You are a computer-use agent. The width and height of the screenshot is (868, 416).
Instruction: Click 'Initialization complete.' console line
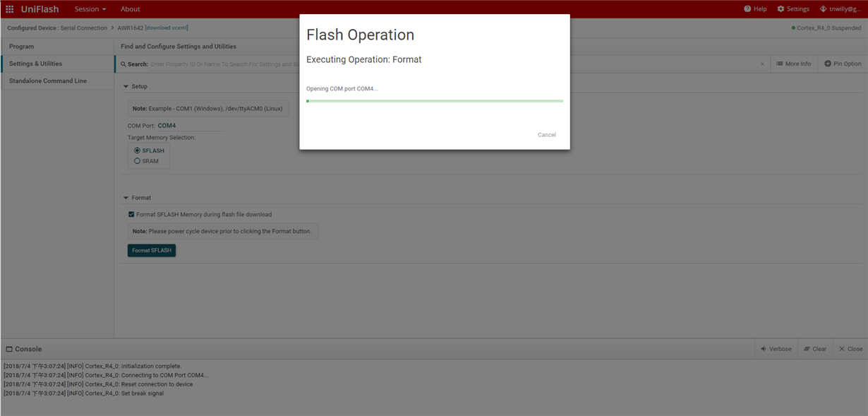92,367
